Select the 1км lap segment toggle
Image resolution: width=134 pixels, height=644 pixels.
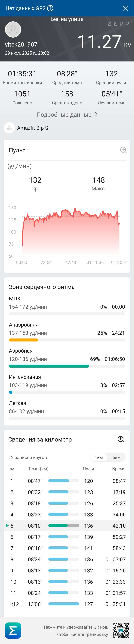tap(99, 457)
